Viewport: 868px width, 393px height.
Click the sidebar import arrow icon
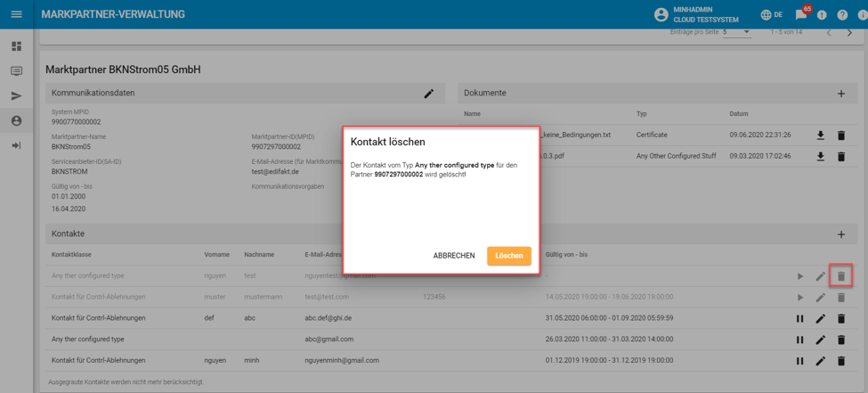click(17, 145)
